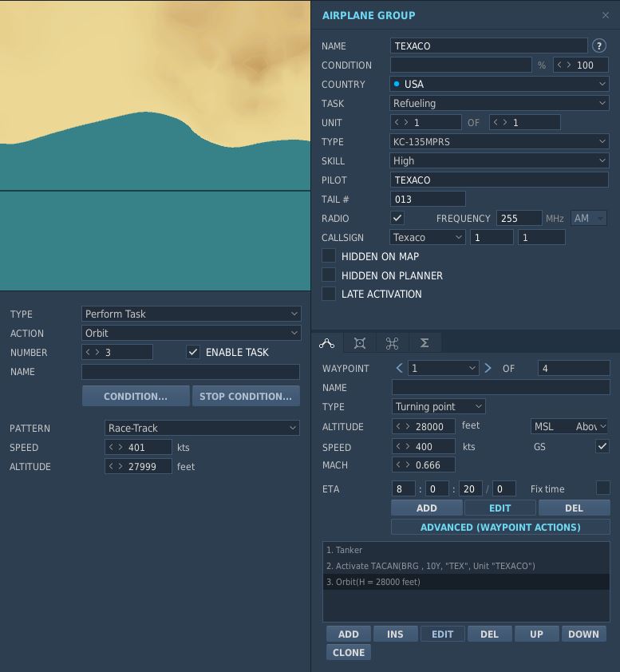
Task: Select the '1. Tanker' action row
Action: [x=466, y=550]
